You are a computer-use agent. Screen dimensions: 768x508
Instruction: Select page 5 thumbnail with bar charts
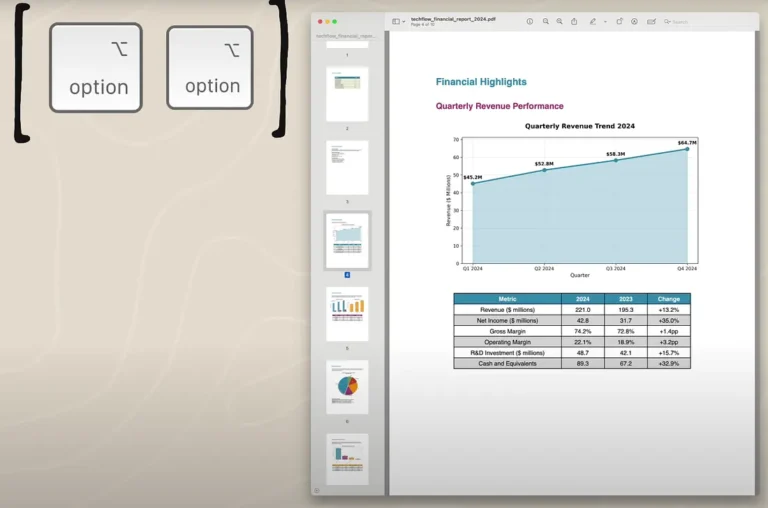[347, 314]
